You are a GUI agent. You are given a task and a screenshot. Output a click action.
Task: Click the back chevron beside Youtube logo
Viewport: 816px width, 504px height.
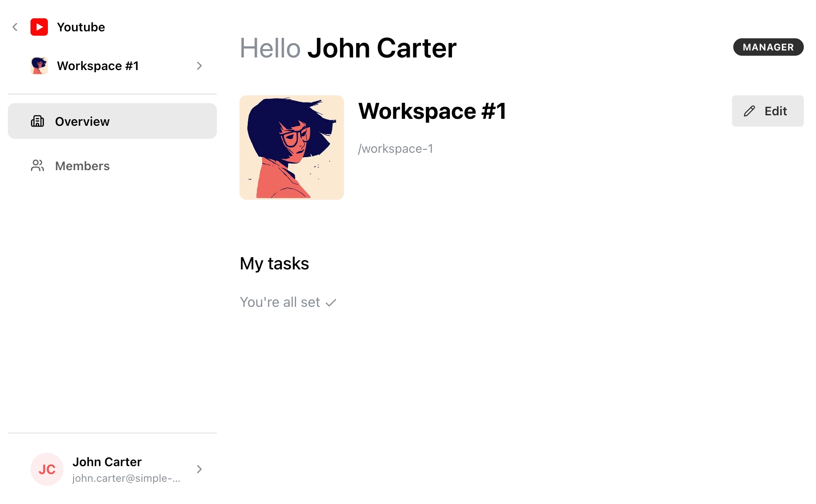click(15, 27)
